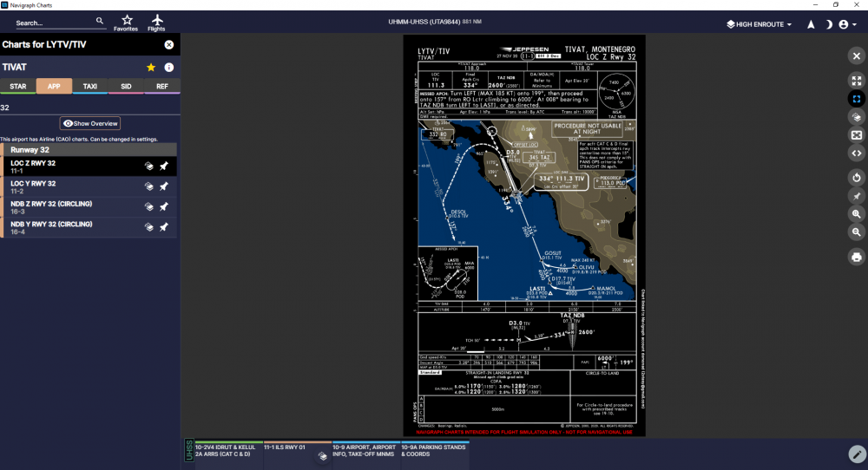Switch to the STAR tab
The image size is (868, 470).
pyautogui.click(x=18, y=86)
